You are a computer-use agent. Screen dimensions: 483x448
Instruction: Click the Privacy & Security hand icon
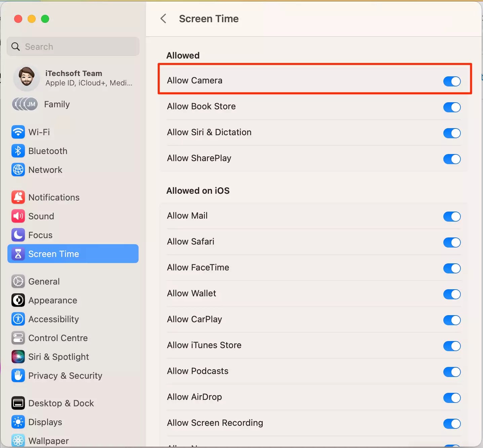tap(18, 375)
